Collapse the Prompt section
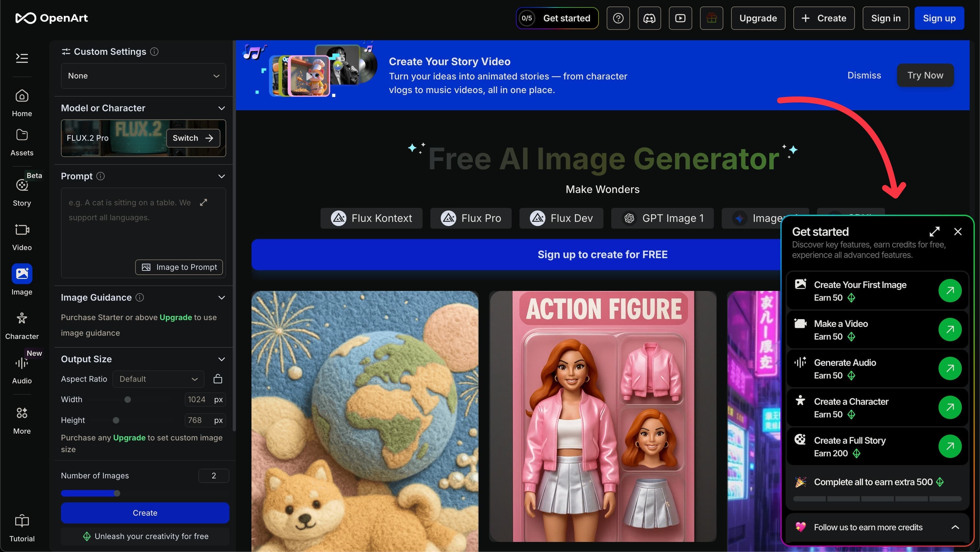This screenshot has width=980, height=552. click(221, 176)
